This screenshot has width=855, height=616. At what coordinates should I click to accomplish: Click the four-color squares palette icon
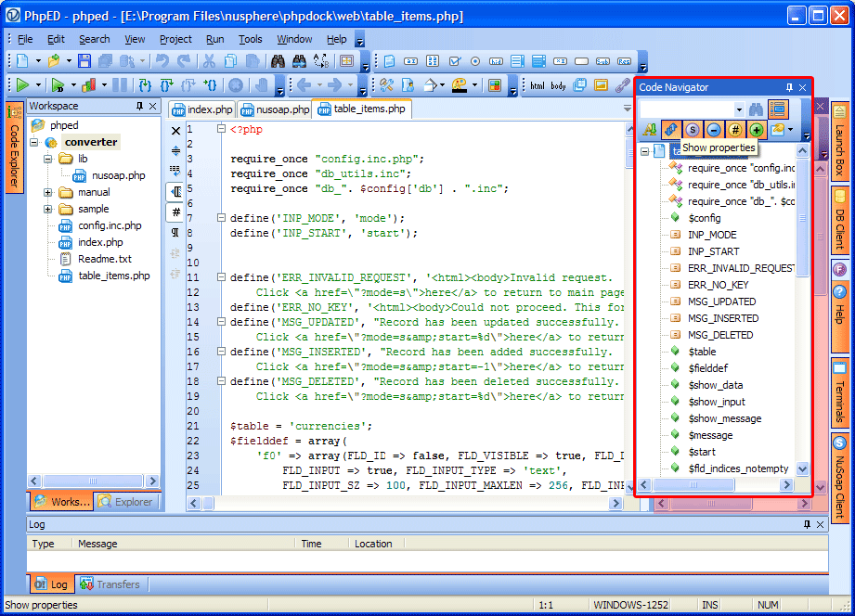495,85
